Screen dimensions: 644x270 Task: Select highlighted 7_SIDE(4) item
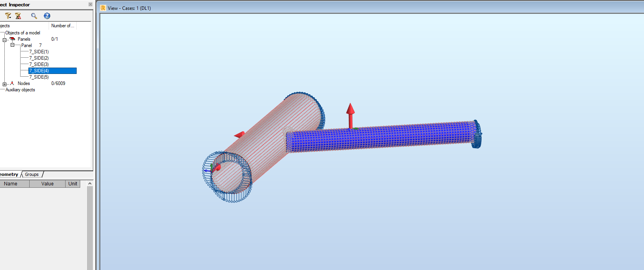pyautogui.click(x=53, y=71)
